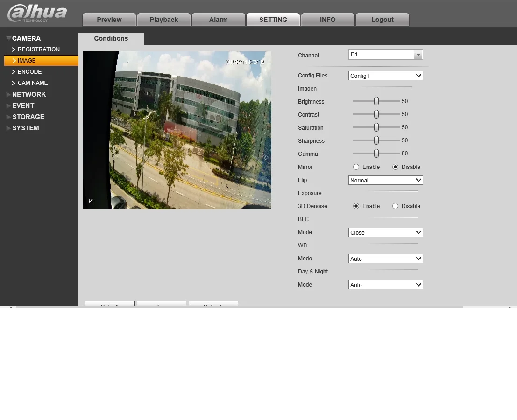
Task: Collapse the CAMERA section triangle
Action: pyautogui.click(x=8, y=39)
